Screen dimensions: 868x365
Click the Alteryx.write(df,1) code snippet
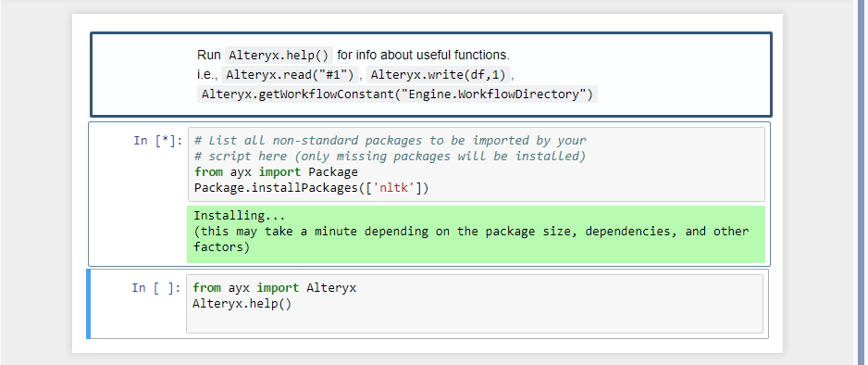[439, 75]
